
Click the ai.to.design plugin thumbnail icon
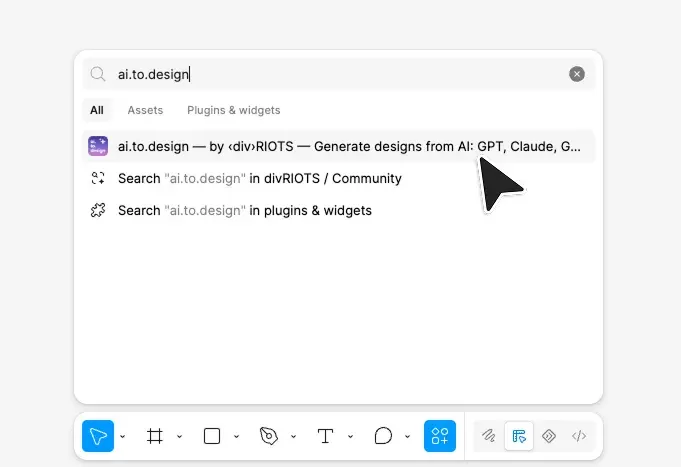(98, 146)
